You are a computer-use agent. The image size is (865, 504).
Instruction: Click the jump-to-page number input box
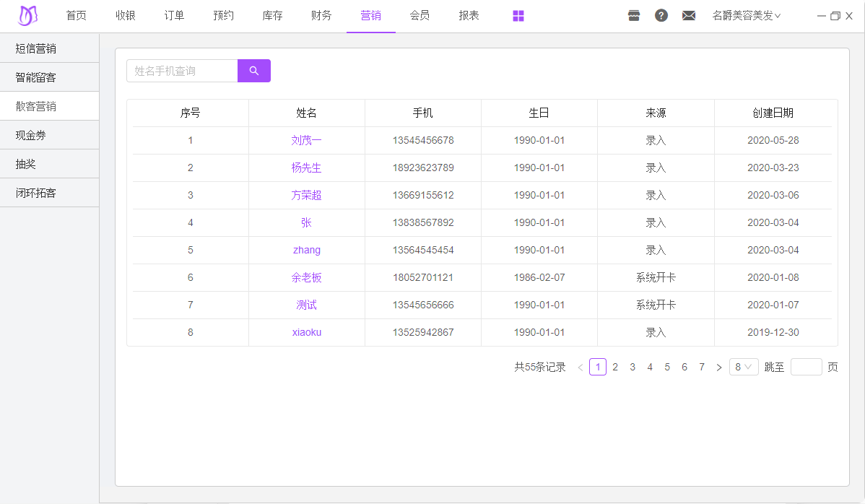click(x=806, y=367)
